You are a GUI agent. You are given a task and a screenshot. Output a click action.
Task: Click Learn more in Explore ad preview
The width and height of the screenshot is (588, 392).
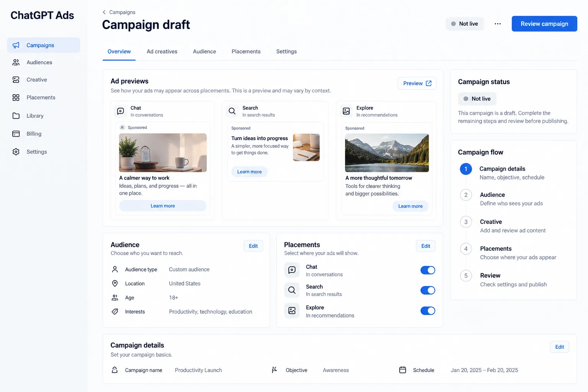point(410,206)
